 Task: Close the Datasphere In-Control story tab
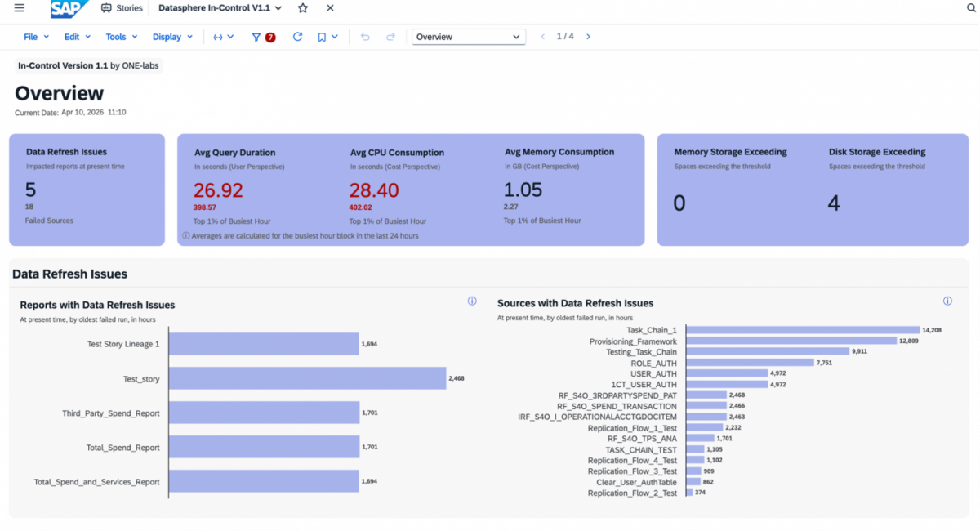point(330,8)
